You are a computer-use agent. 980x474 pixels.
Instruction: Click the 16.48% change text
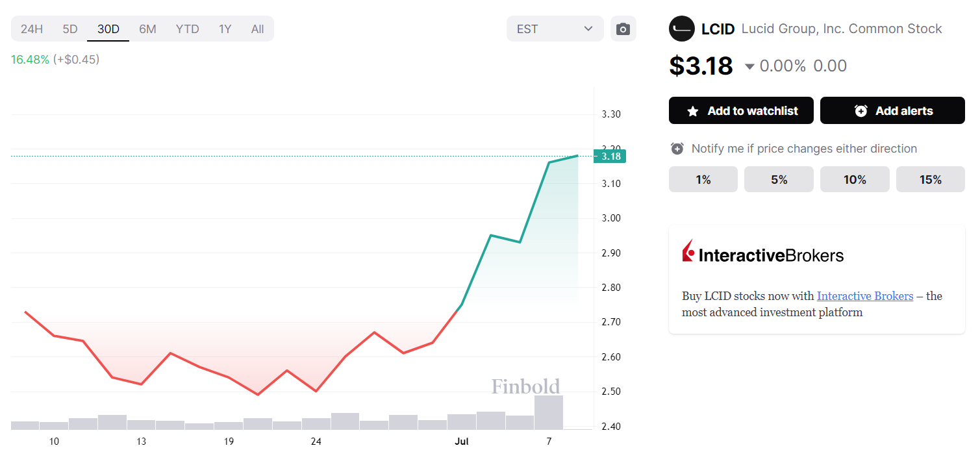coord(30,59)
